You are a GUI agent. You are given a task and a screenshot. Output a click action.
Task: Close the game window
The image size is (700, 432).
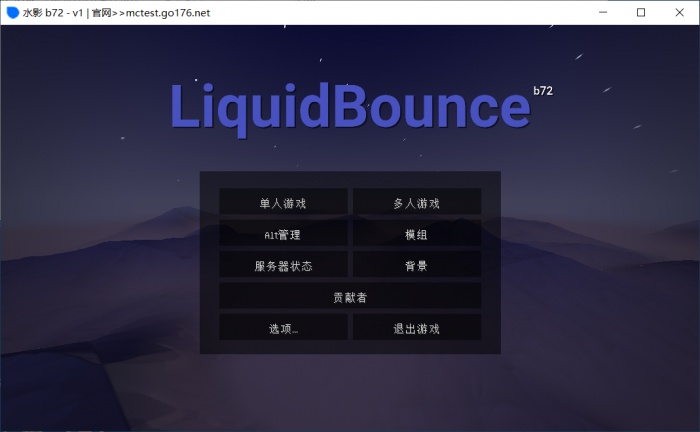tap(680, 12)
